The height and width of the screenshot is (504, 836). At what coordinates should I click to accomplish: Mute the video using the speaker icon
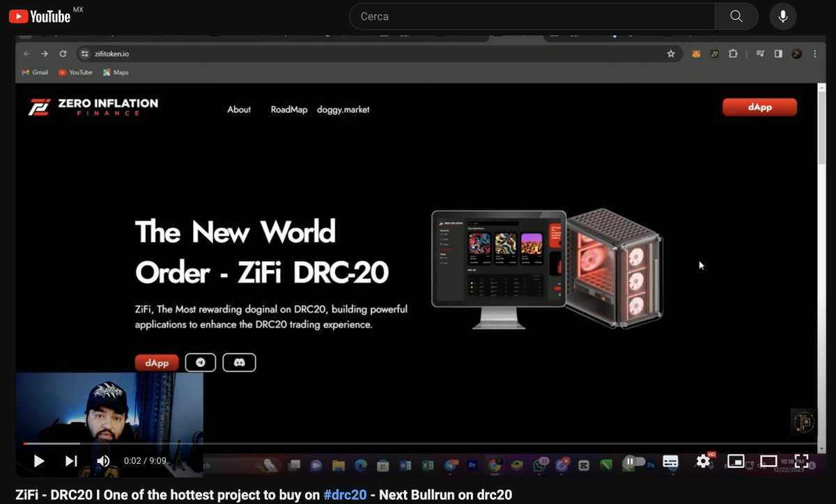pos(103,461)
